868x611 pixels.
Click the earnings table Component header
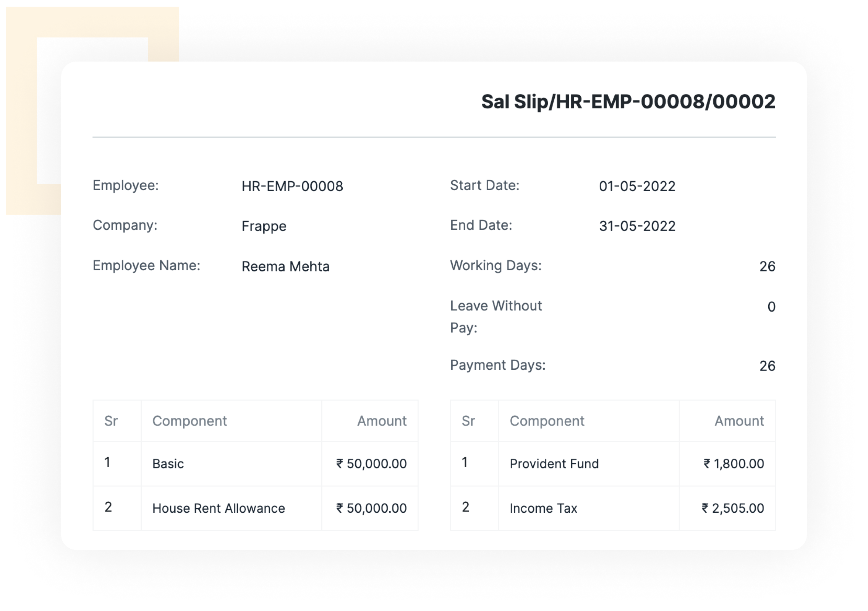[189, 421]
